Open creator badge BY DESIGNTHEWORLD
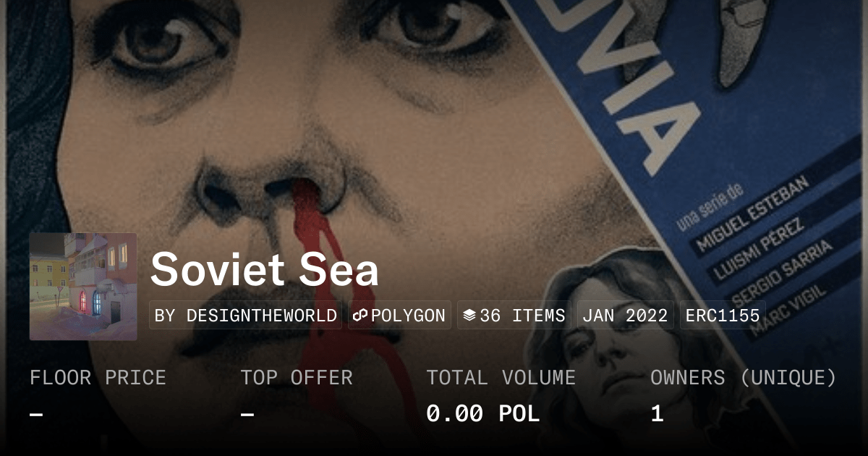This screenshot has width=868, height=456. click(x=246, y=316)
